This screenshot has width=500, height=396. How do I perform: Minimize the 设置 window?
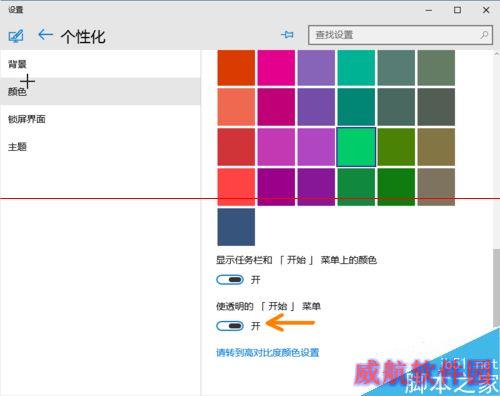(429, 10)
